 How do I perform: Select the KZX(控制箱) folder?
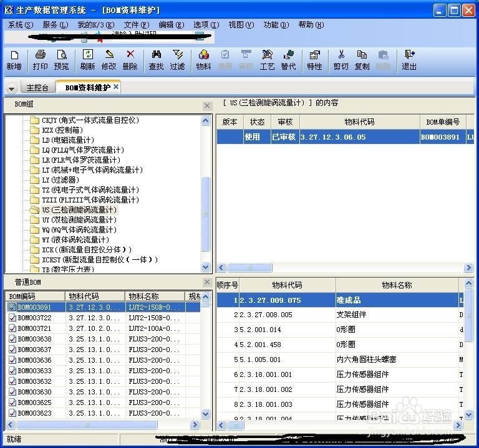click(62, 130)
